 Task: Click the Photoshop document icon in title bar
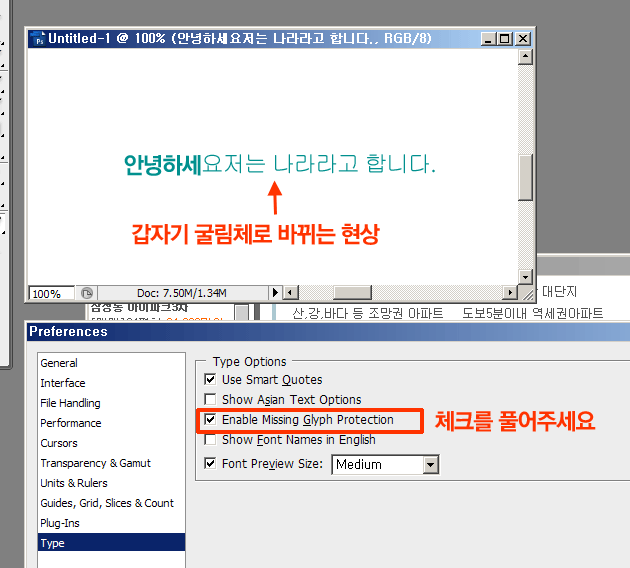point(40,39)
